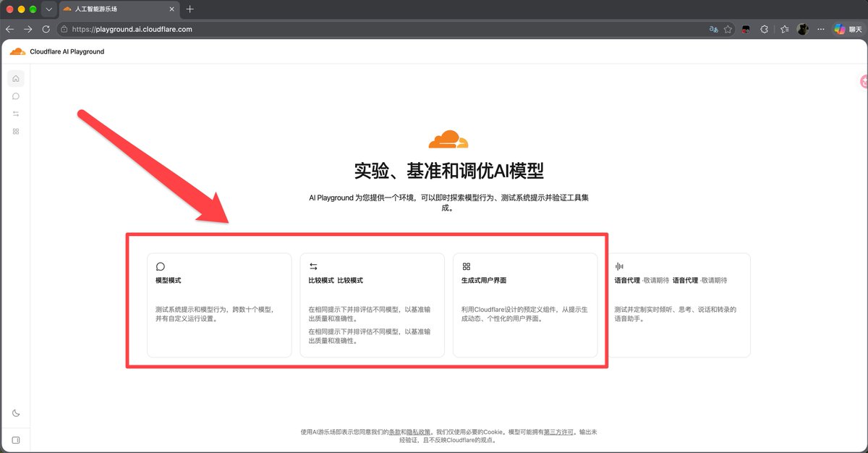This screenshot has height=453, width=868.
Task: Open the 隐私政策 link in the footer
Action: coord(418,432)
